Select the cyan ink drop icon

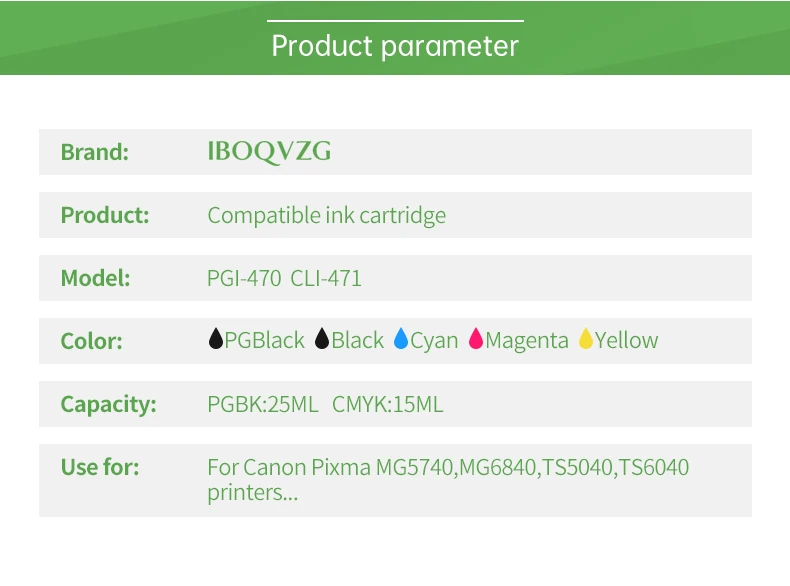click(401, 340)
